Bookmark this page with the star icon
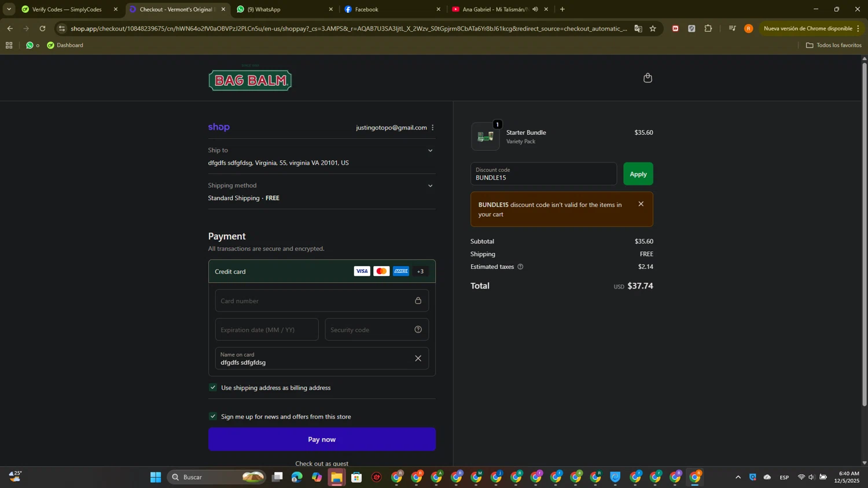868x488 pixels. pos(653,28)
